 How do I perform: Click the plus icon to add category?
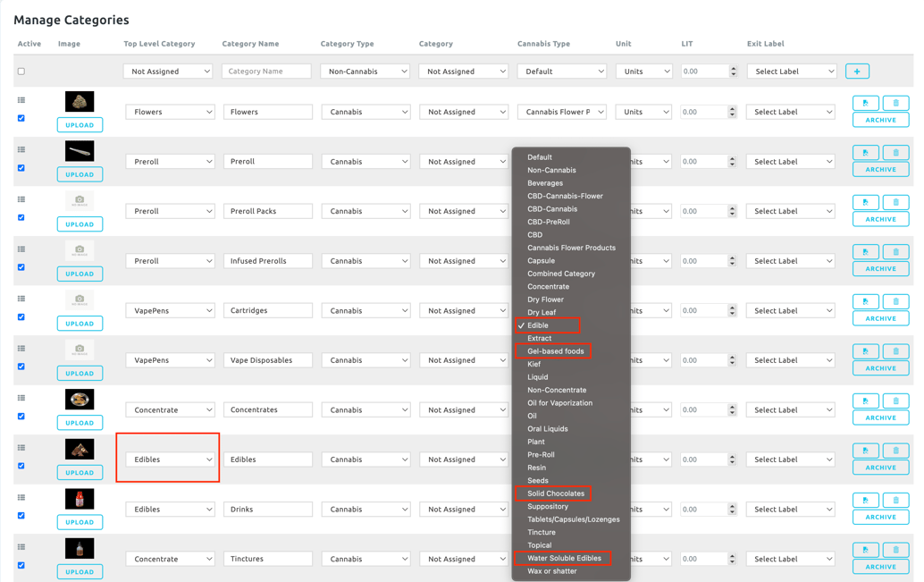pos(856,72)
